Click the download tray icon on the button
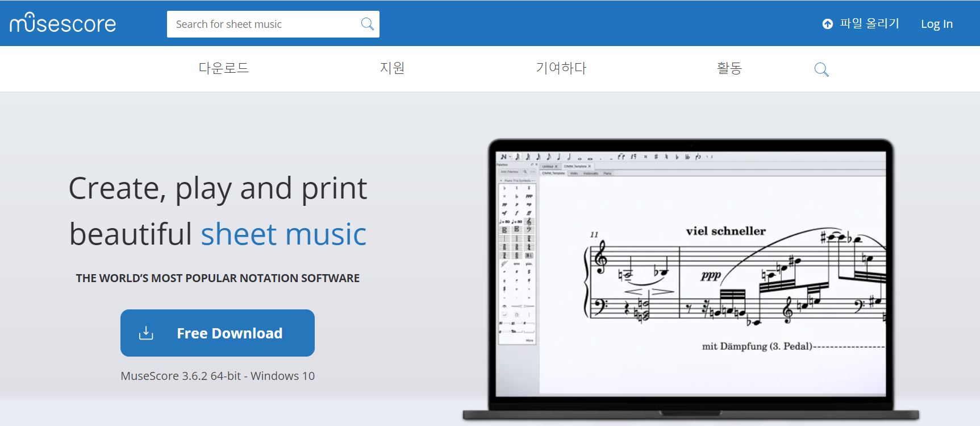This screenshot has width=980, height=426. [x=146, y=333]
